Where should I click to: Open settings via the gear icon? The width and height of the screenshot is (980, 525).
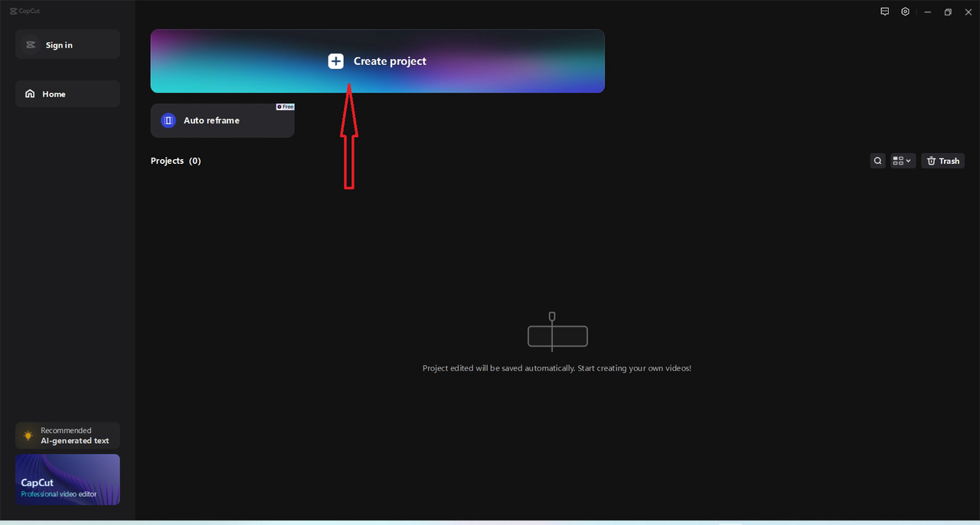pyautogui.click(x=905, y=11)
